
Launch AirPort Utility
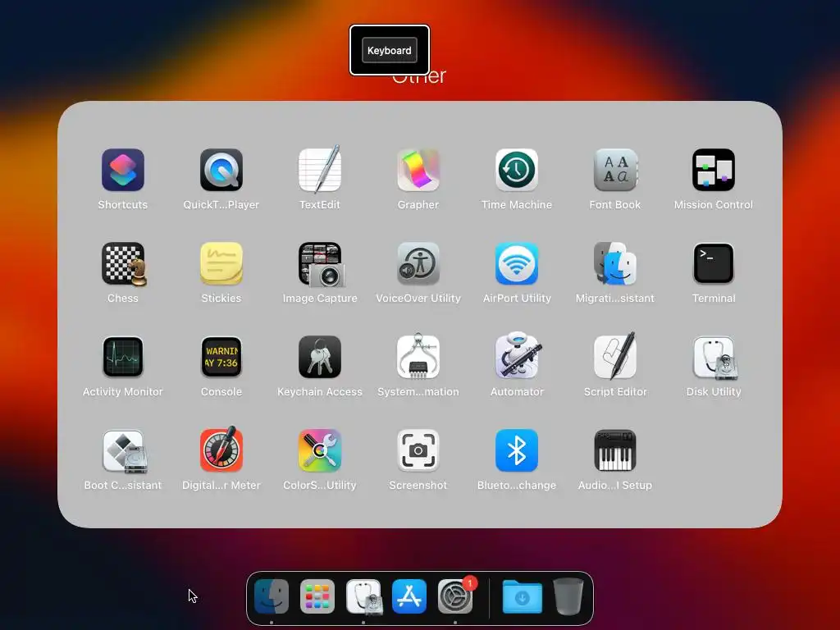pyautogui.click(x=517, y=263)
